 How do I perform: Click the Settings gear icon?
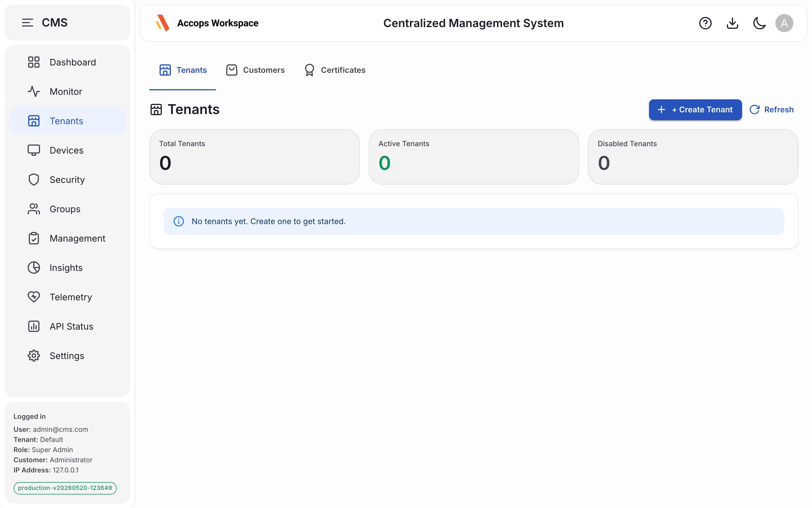pyautogui.click(x=34, y=356)
